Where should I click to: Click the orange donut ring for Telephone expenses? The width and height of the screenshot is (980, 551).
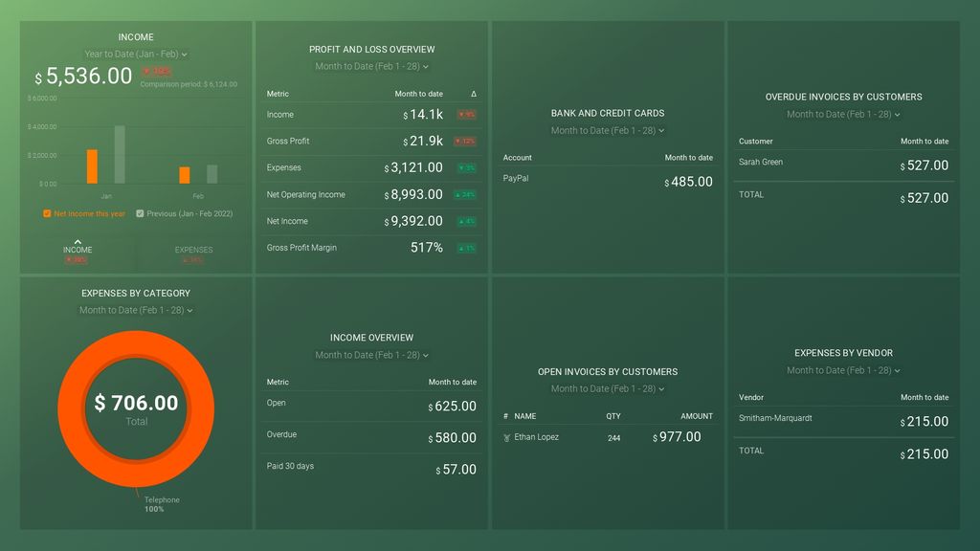tap(71, 404)
